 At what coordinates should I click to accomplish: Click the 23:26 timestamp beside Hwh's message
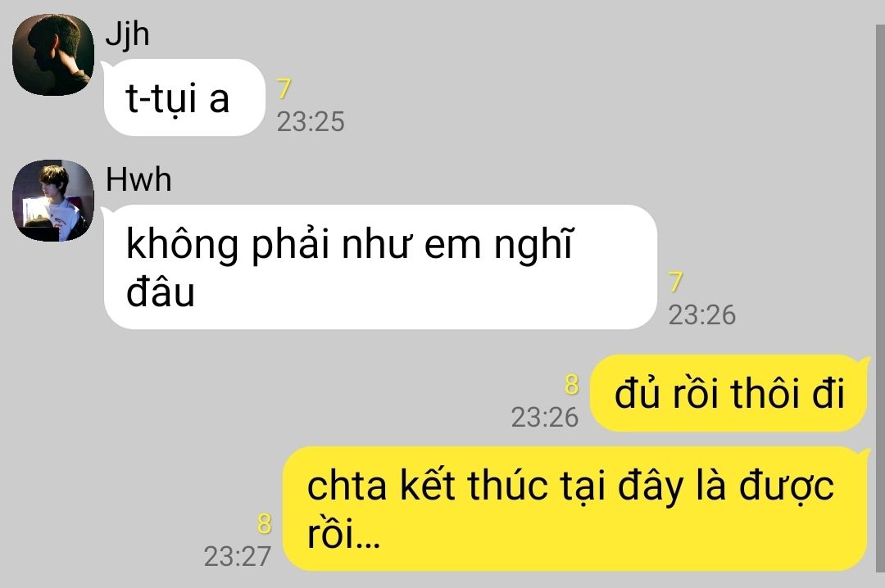click(x=702, y=314)
